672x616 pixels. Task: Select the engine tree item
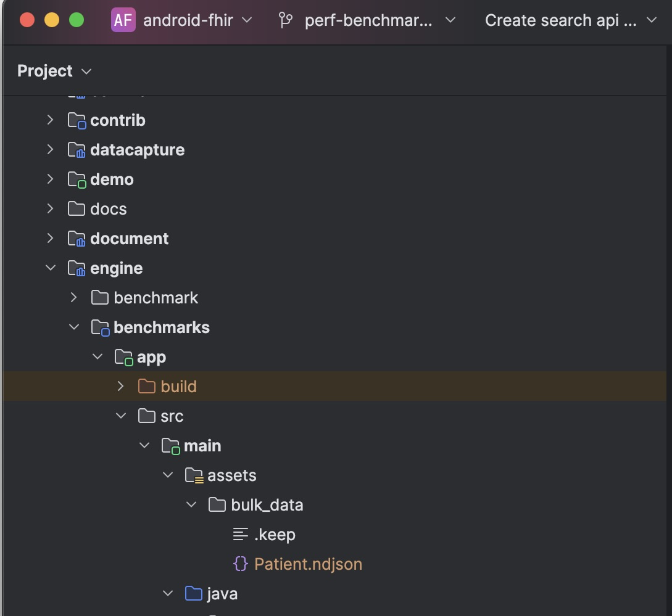(x=116, y=268)
